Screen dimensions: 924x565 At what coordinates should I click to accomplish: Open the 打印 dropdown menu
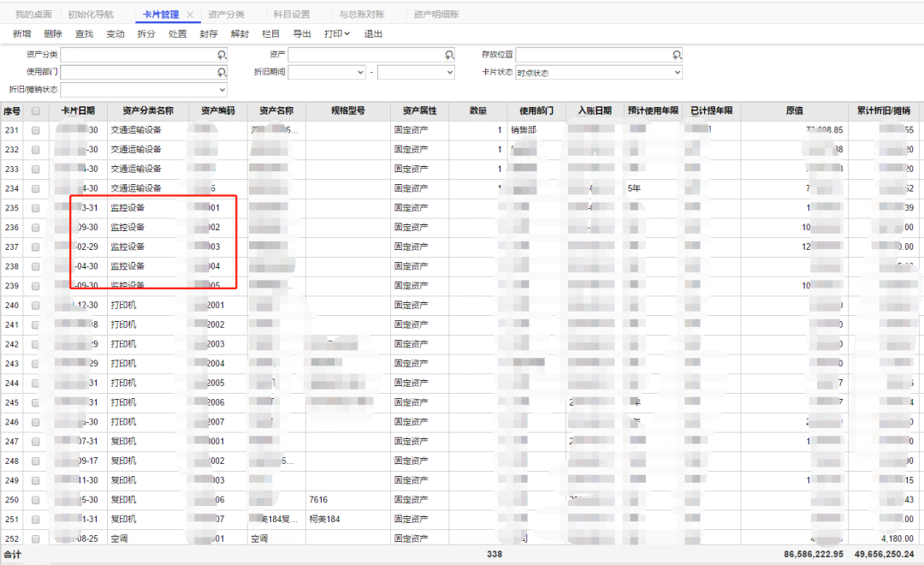click(337, 34)
